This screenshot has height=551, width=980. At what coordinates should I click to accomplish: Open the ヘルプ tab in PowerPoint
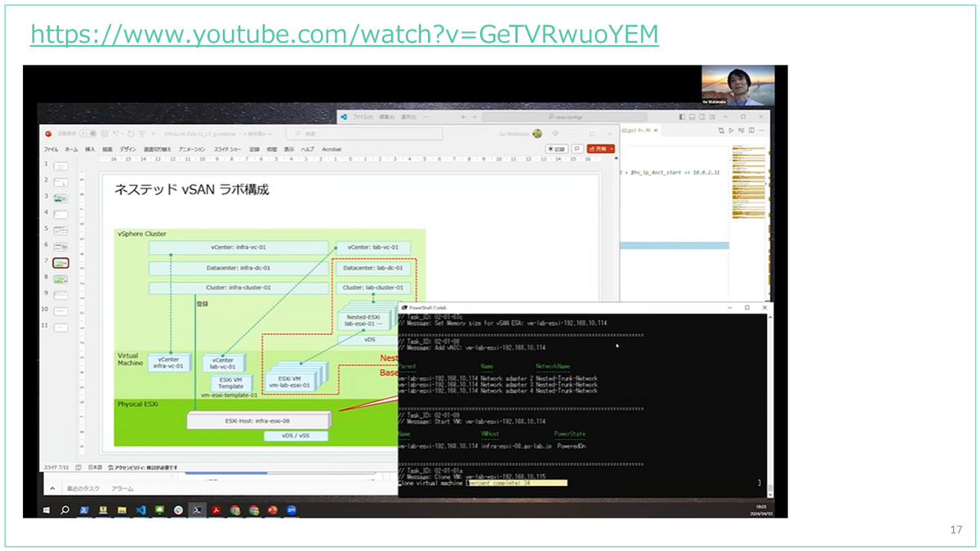pyautogui.click(x=308, y=149)
